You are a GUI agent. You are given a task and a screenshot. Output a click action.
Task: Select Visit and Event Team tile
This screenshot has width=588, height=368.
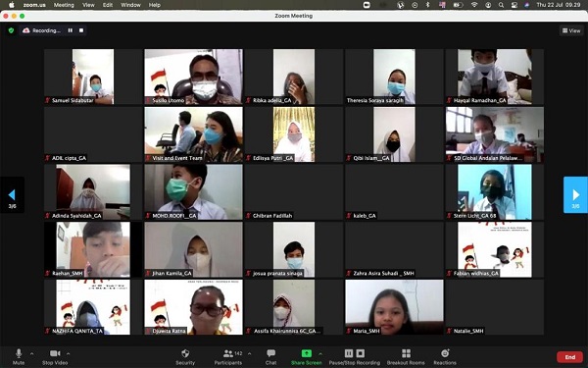[193, 134]
